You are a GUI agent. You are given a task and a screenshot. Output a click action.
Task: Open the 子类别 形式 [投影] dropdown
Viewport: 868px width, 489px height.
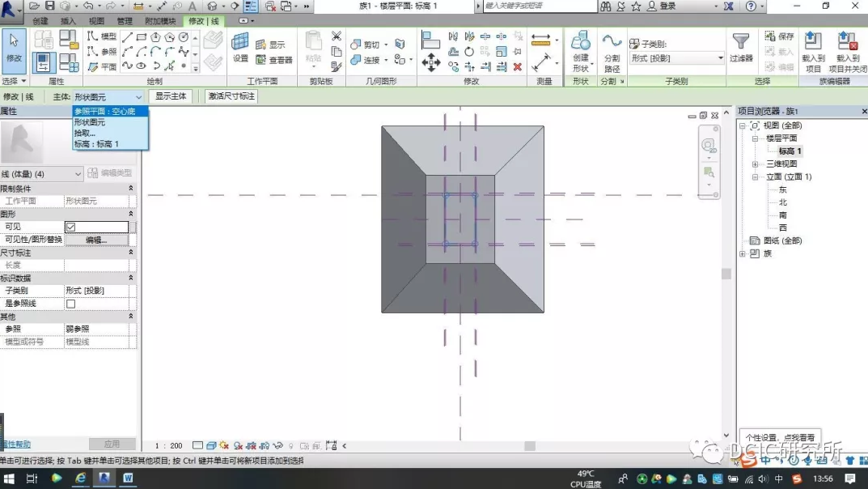pyautogui.click(x=676, y=57)
